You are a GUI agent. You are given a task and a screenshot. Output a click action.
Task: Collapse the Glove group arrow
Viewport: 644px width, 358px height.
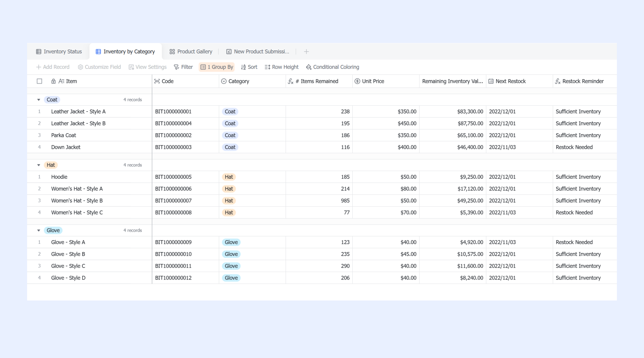pyautogui.click(x=38, y=230)
